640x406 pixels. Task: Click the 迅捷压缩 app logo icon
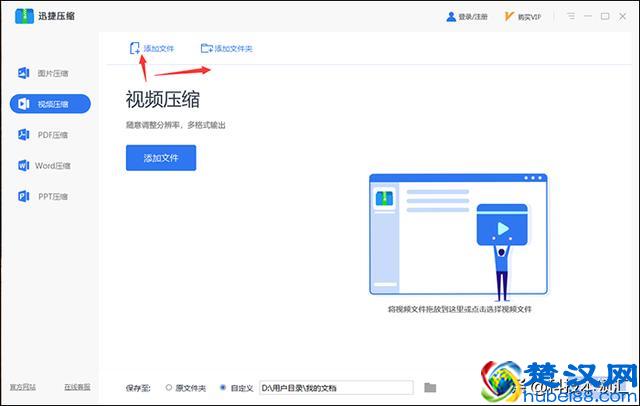click(24, 16)
